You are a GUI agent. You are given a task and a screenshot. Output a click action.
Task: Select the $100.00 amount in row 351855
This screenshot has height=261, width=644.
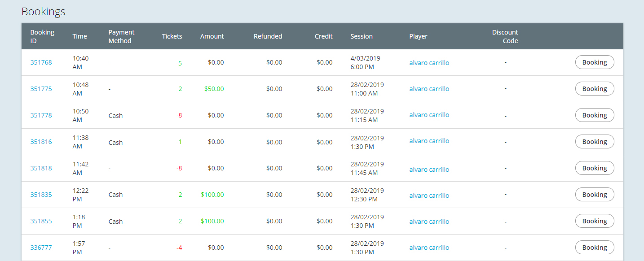[212, 221]
